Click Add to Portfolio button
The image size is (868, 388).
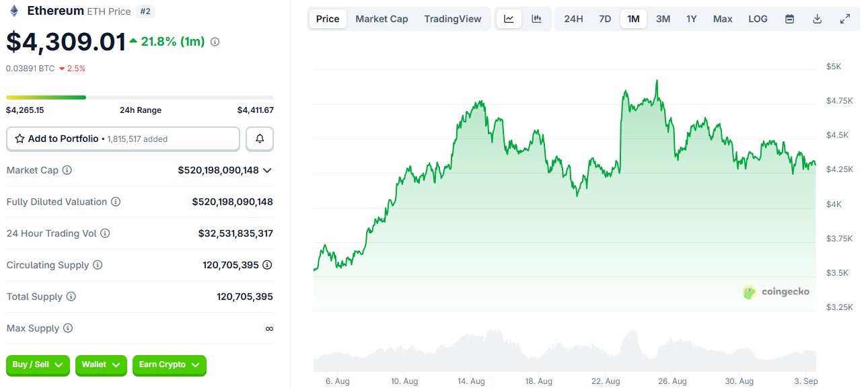click(123, 139)
